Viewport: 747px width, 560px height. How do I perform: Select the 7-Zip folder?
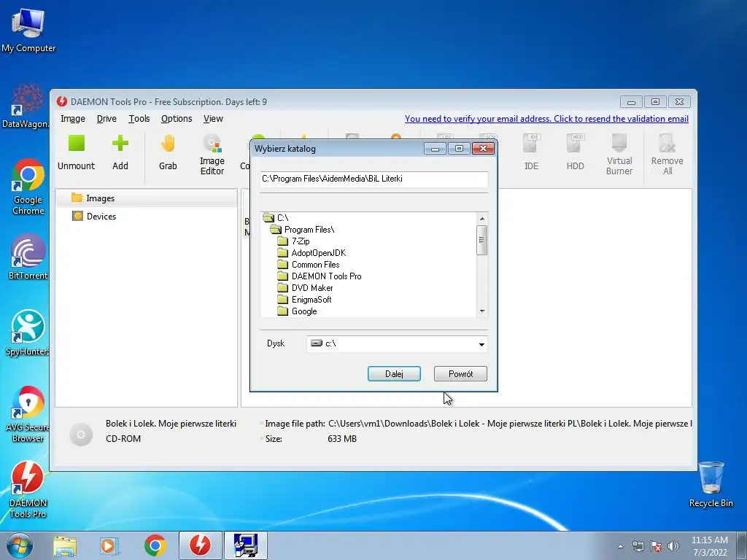(x=293, y=241)
